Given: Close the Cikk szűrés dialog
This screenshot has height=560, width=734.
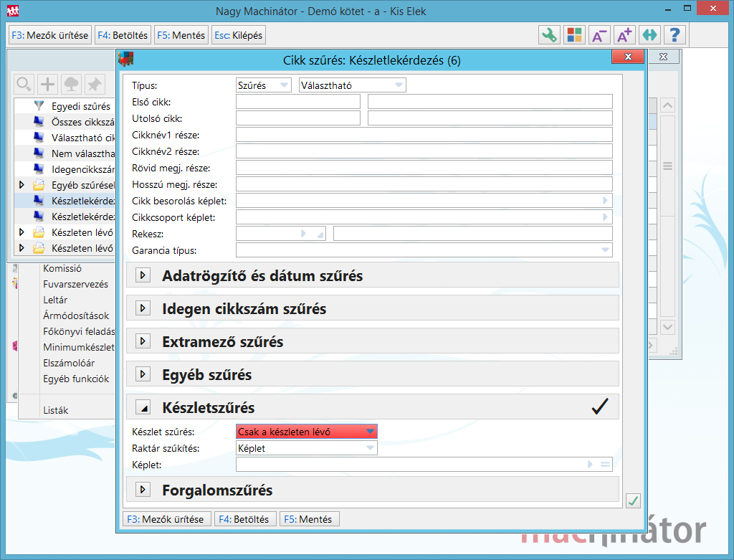Looking at the screenshot, I should pos(628,57).
